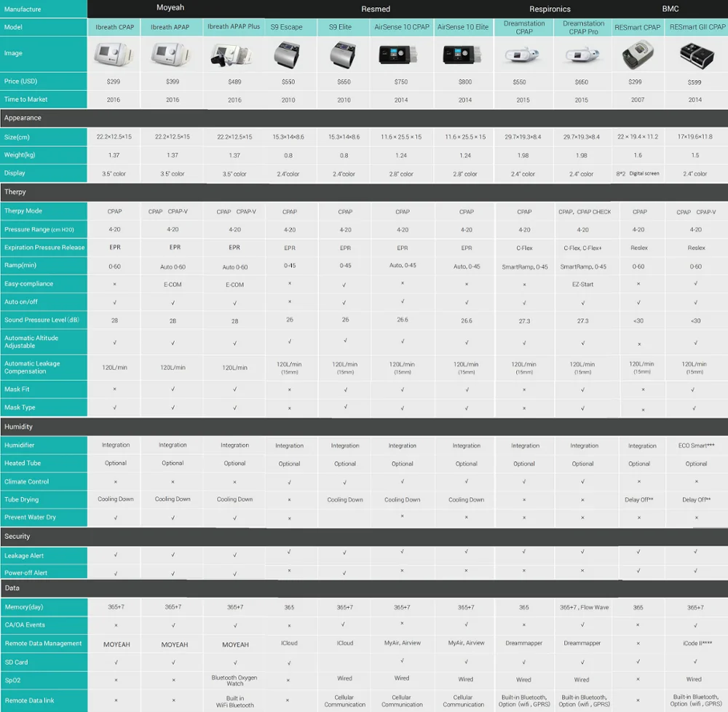Viewport: 728px width, 712px height.
Task: Open the S9 Escape device picture
Action: (287, 55)
